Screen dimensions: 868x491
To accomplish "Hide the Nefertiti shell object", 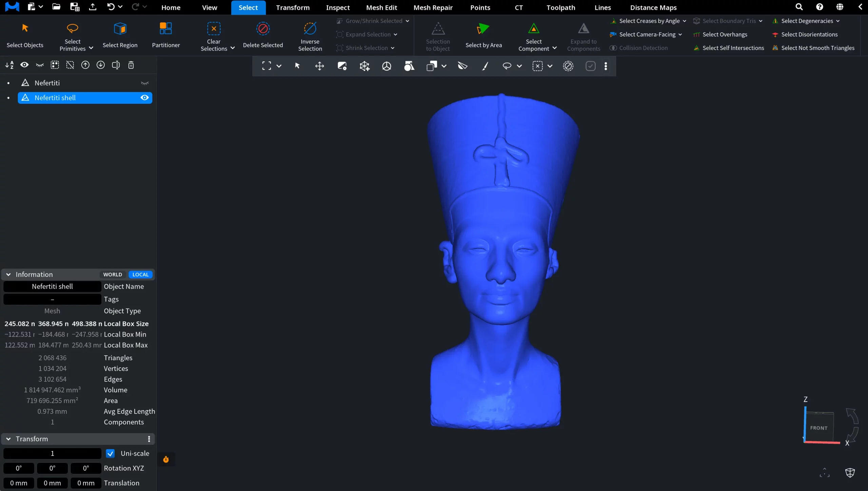I will click(145, 98).
